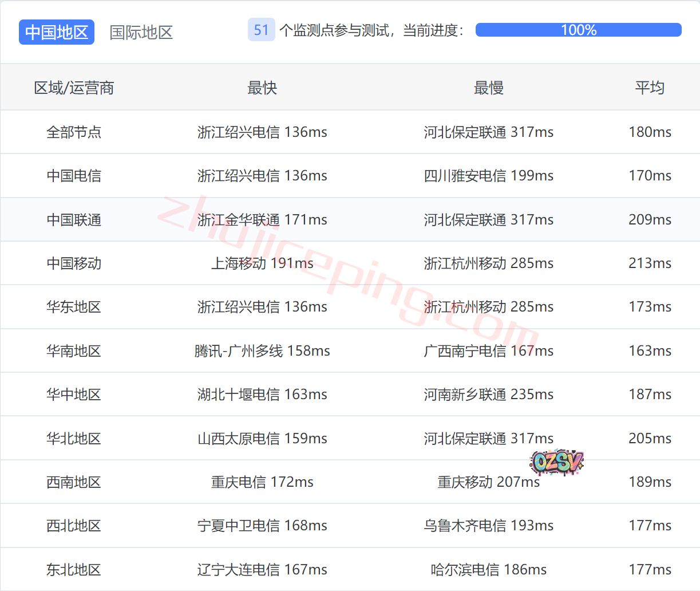
Task: Click 东北地区 region row label
Action: 74,570
